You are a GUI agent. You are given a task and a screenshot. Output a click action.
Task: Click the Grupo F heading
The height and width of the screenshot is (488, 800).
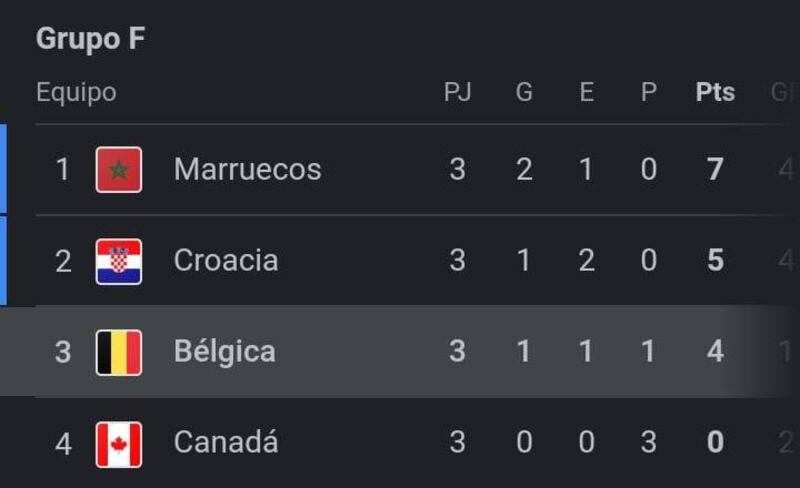click(90, 39)
